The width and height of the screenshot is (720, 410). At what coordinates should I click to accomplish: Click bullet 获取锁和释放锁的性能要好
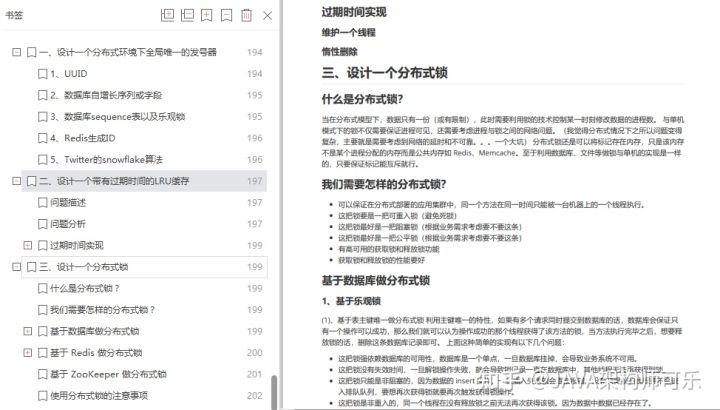[x=382, y=260]
